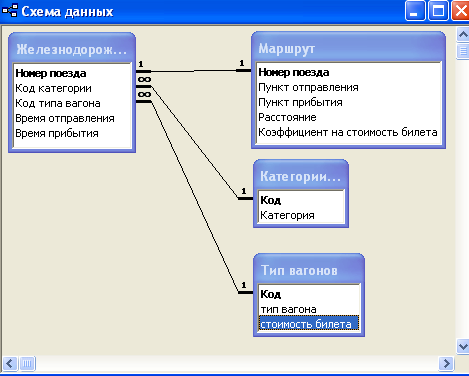The image size is (469, 376).
Task: Select relationship line to Тип вагонов table
Action: coord(195,197)
